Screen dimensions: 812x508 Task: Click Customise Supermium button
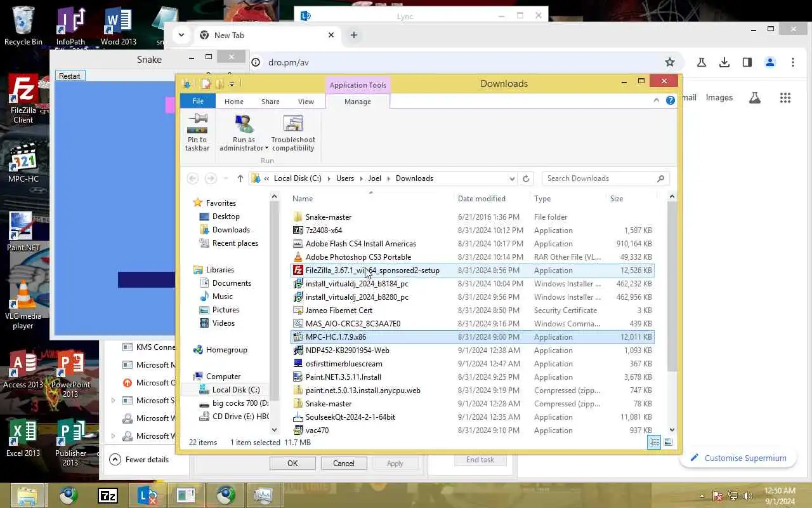(x=738, y=458)
